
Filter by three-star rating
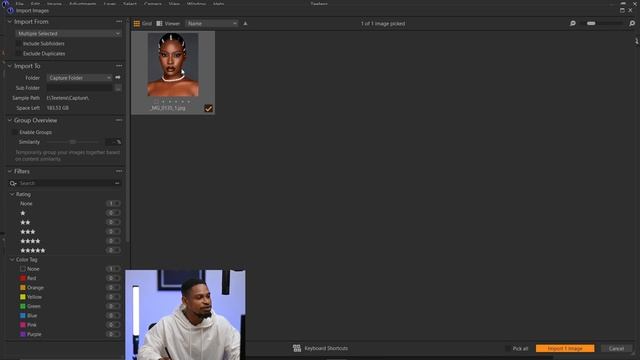pyautogui.click(x=28, y=232)
